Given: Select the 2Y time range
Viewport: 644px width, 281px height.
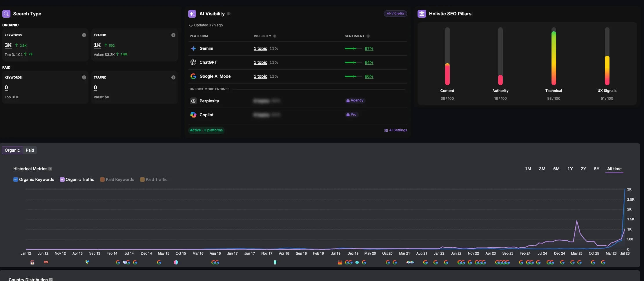Looking at the screenshot, I should 583,169.
